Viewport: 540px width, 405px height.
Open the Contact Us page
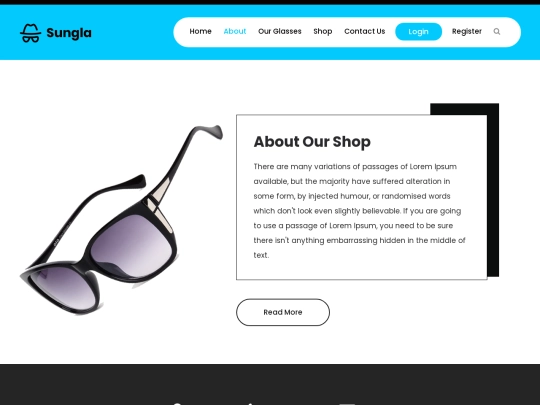(x=365, y=31)
